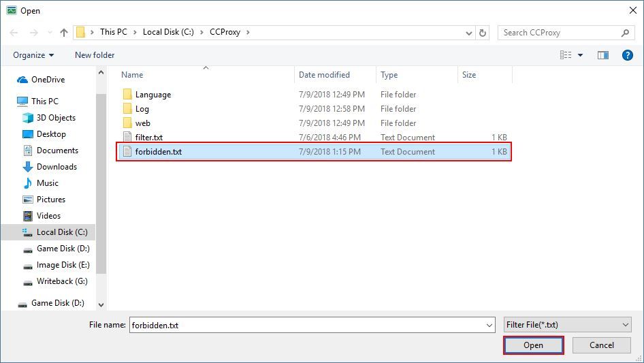Click the Open button
Image resolution: width=644 pixels, height=363 pixels.
pyautogui.click(x=533, y=345)
